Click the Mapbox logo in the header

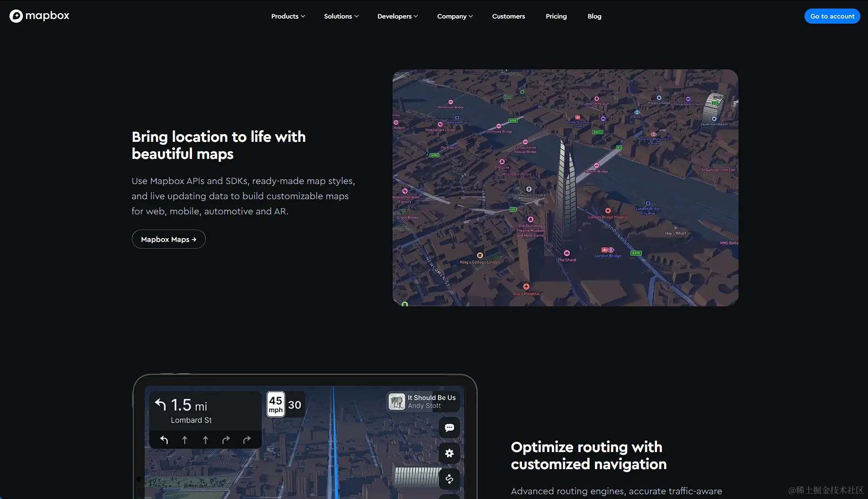(x=39, y=16)
